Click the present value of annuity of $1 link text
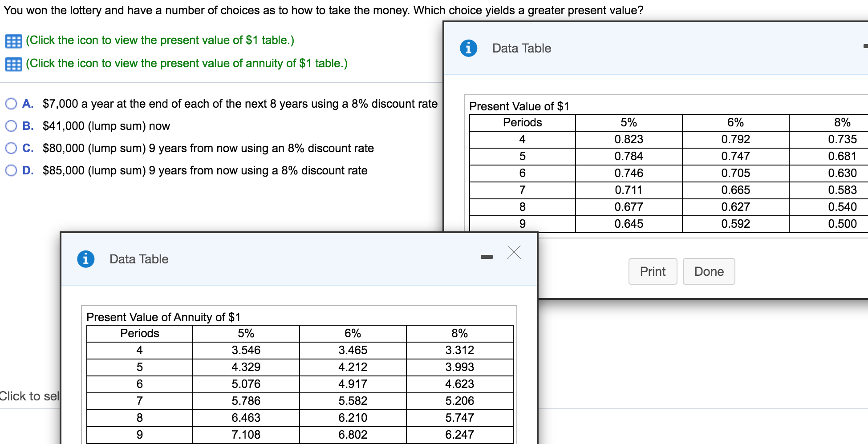The width and height of the screenshot is (868, 444). (x=187, y=63)
